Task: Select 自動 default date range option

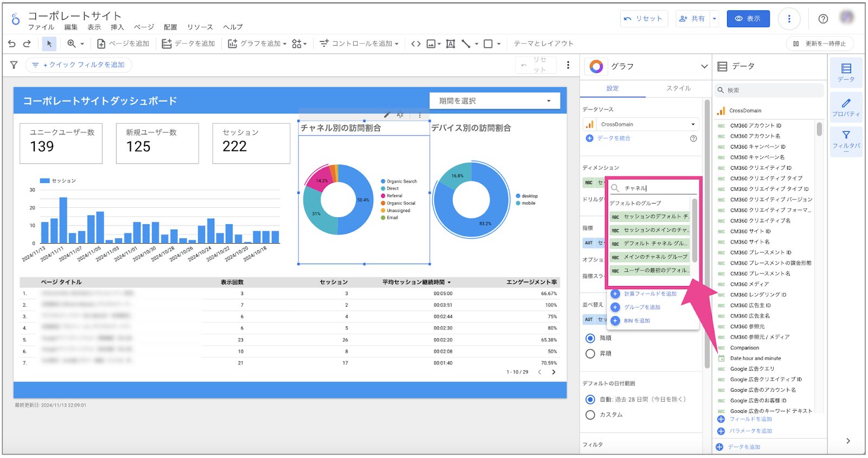Action: (590, 400)
